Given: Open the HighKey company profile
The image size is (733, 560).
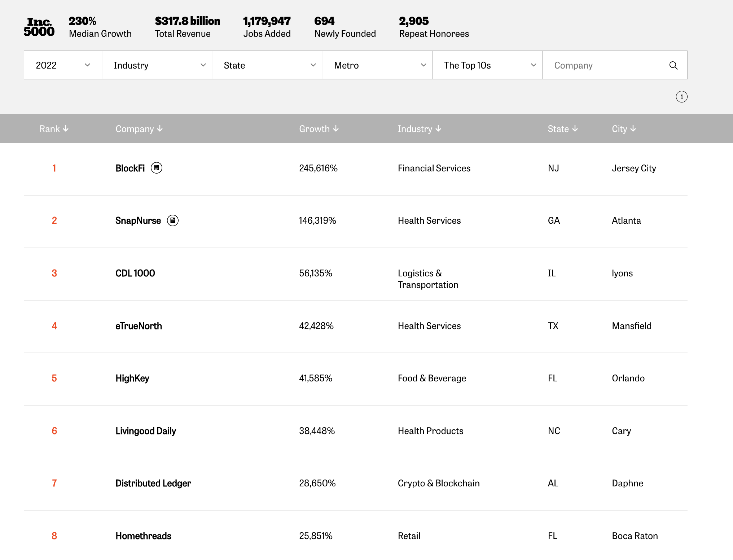Looking at the screenshot, I should [132, 378].
